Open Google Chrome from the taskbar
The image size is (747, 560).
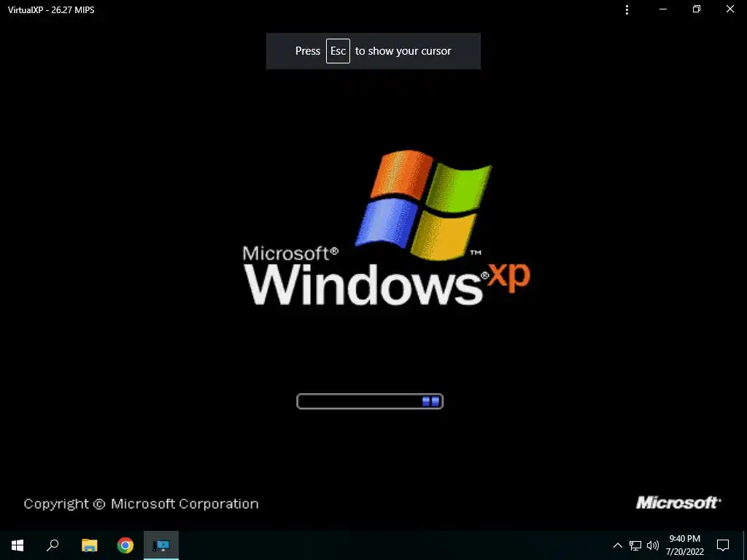(x=125, y=545)
